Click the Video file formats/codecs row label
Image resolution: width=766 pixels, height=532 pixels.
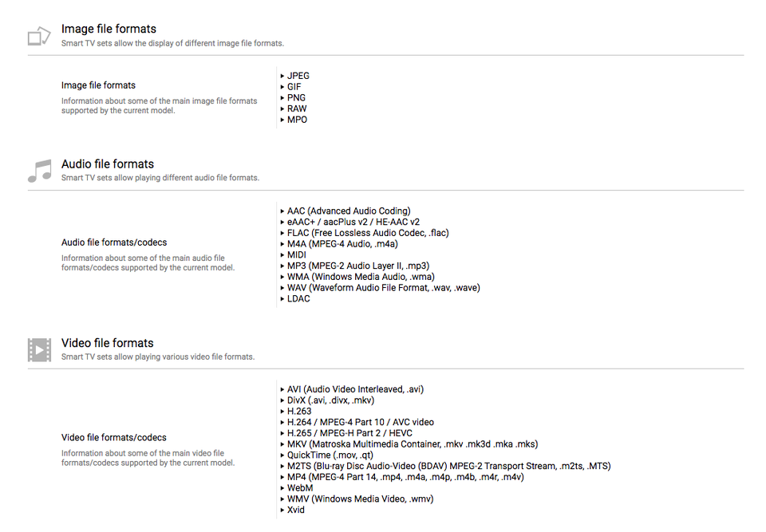[x=114, y=438]
